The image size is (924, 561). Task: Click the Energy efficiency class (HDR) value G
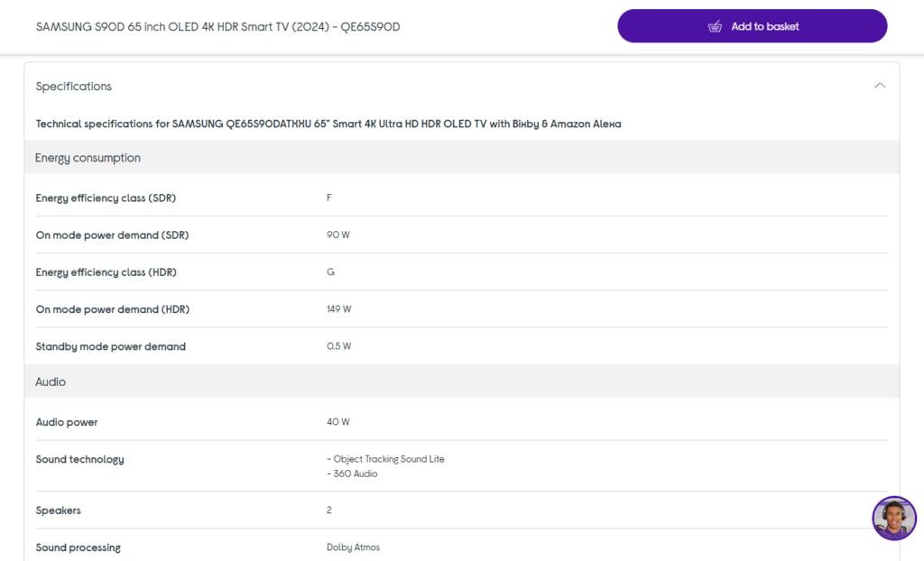tap(330, 271)
